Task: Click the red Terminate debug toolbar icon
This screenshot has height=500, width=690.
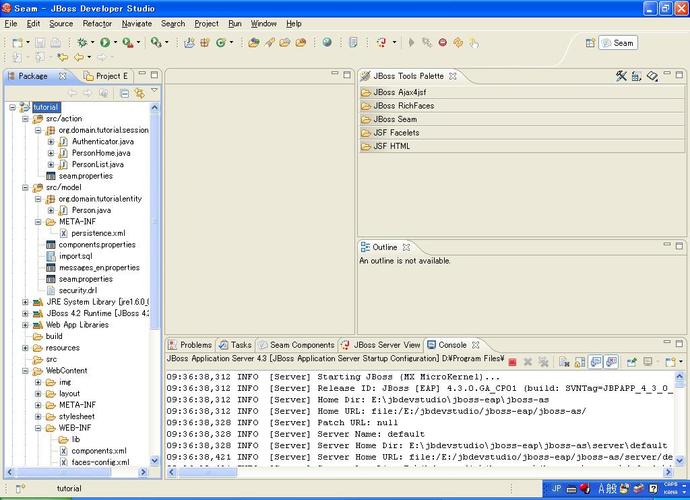Action: click(443, 42)
